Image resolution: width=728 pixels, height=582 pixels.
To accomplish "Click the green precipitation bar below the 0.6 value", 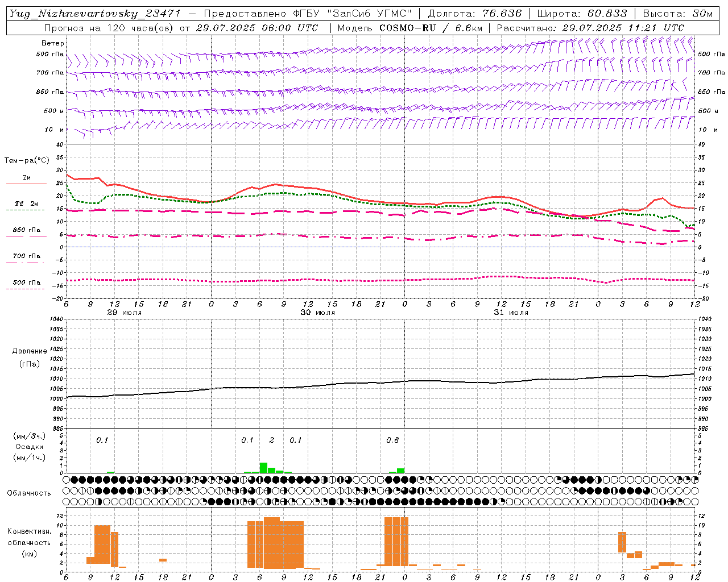I will [401, 471].
